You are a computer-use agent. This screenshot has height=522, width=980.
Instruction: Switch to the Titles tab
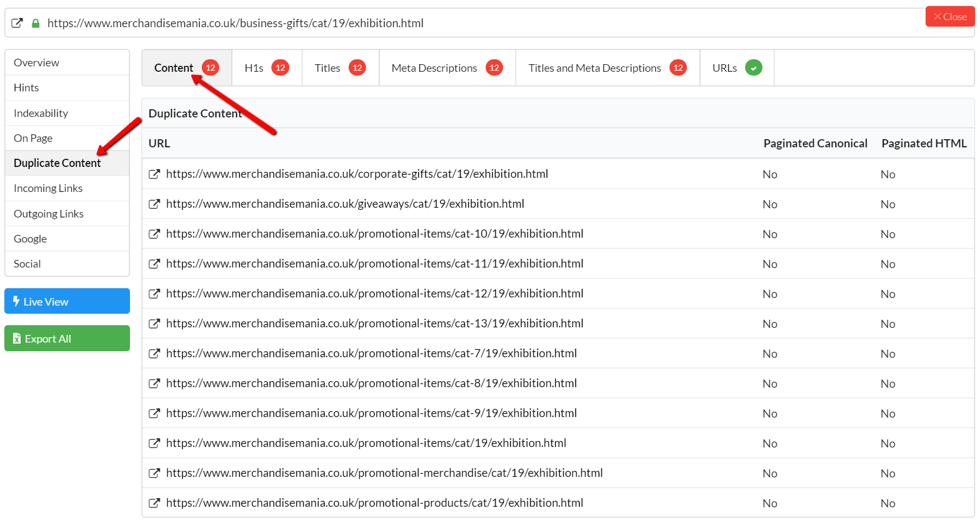[x=340, y=68]
